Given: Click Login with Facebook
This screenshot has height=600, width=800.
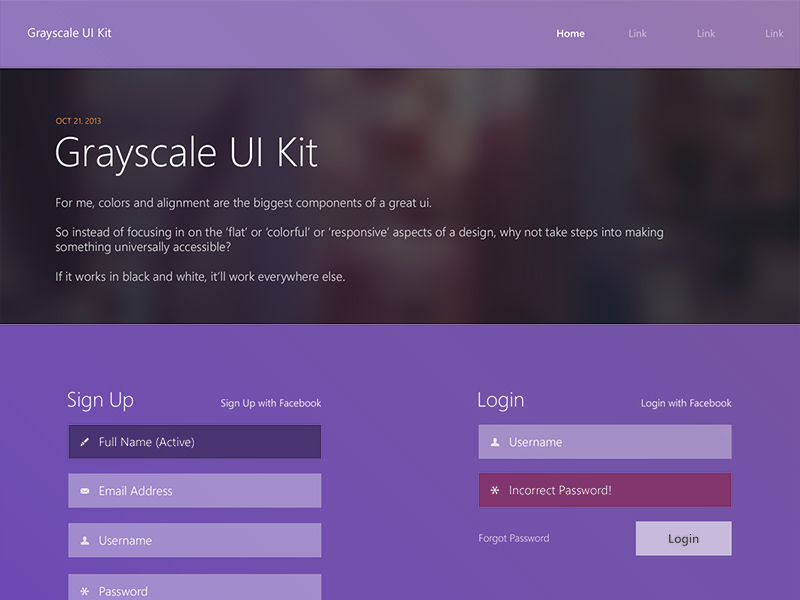Looking at the screenshot, I should point(685,402).
